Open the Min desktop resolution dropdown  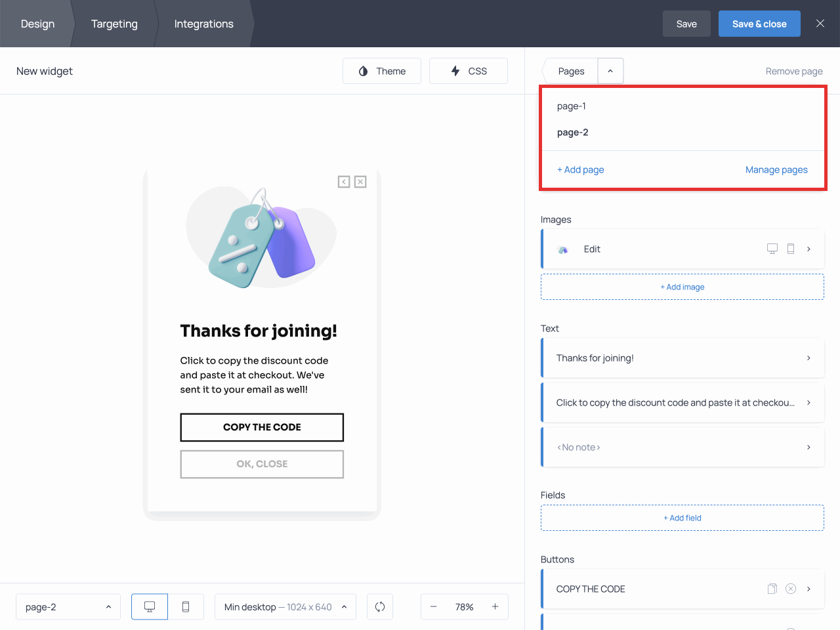[285, 607]
